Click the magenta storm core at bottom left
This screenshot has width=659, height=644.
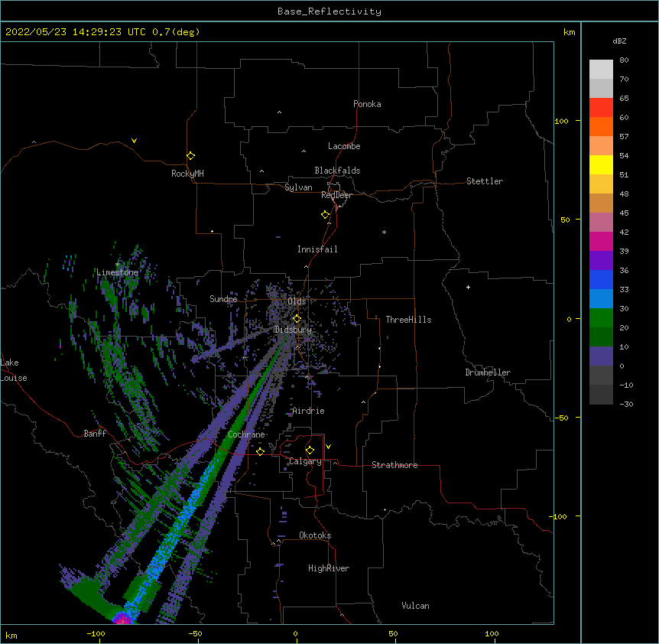tap(122, 618)
